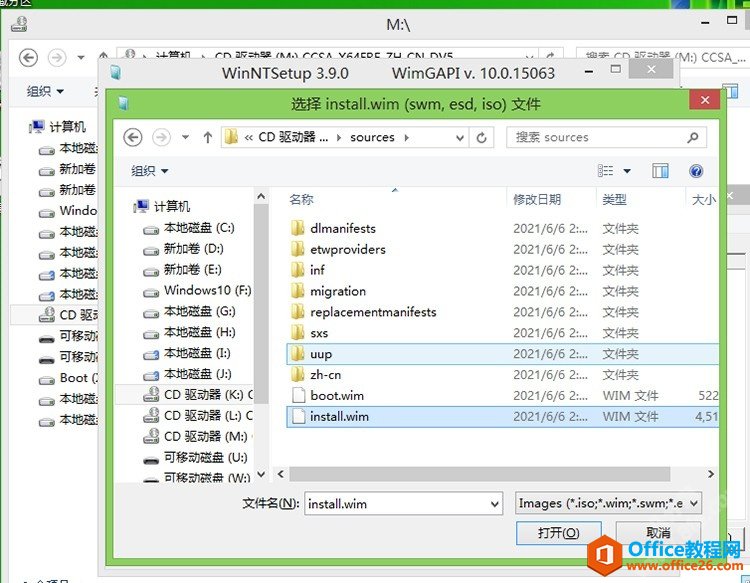
Task: Toggle the preview pane icon
Action: click(x=660, y=171)
